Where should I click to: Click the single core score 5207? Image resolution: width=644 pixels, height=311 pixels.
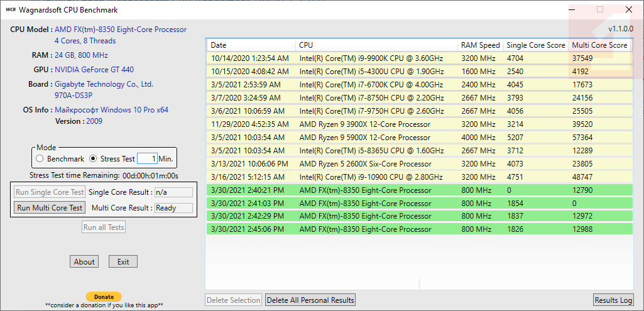[515, 138]
